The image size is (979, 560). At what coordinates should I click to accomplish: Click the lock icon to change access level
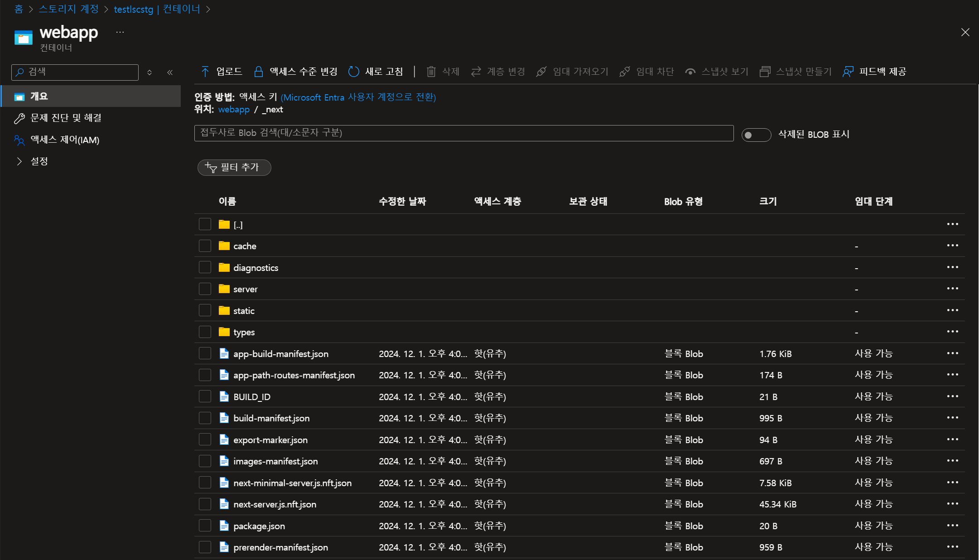click(x=258, y=72)
